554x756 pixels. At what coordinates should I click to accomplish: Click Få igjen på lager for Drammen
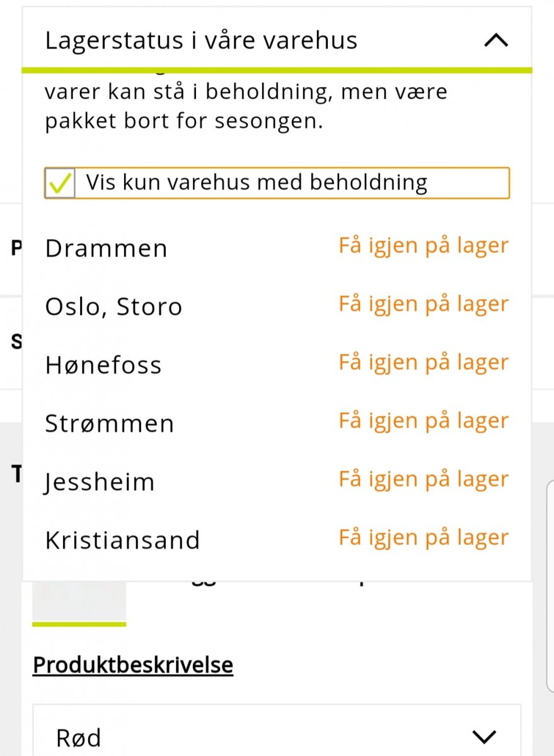click(x=424, y=246)
